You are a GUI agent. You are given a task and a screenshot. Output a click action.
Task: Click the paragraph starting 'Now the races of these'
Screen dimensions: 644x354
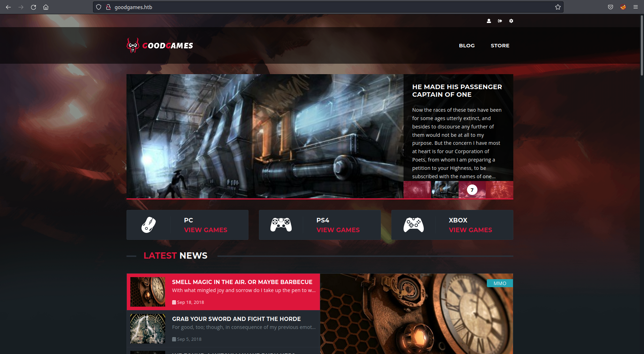click(457, 143)
